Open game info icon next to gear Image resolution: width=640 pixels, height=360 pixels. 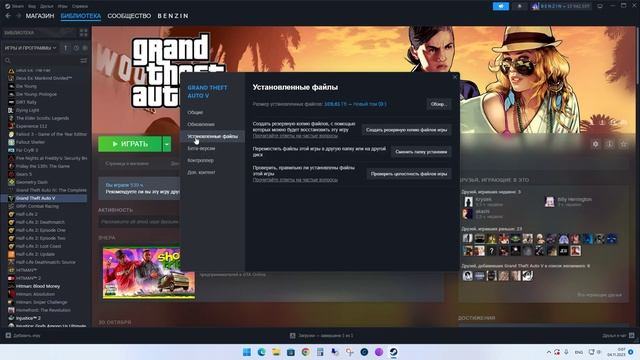[609, 144]
